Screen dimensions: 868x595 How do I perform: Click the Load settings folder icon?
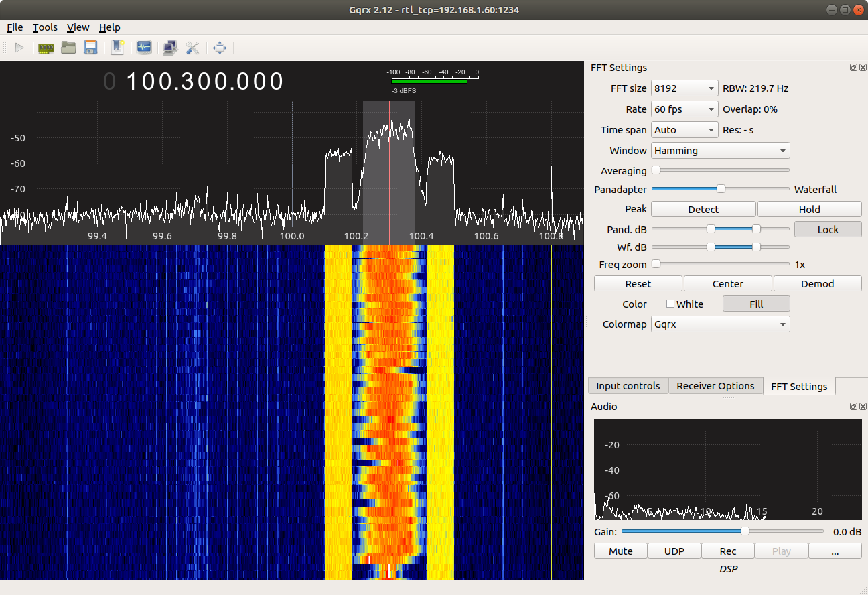click(68, 48)
